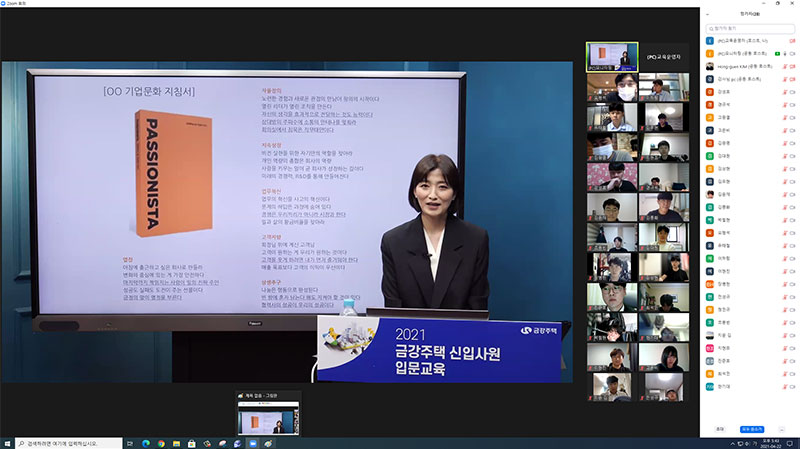This screenshot has height=449, width=800.
Task: Click the blue Mute All button
Action: (x=752, y=429)
